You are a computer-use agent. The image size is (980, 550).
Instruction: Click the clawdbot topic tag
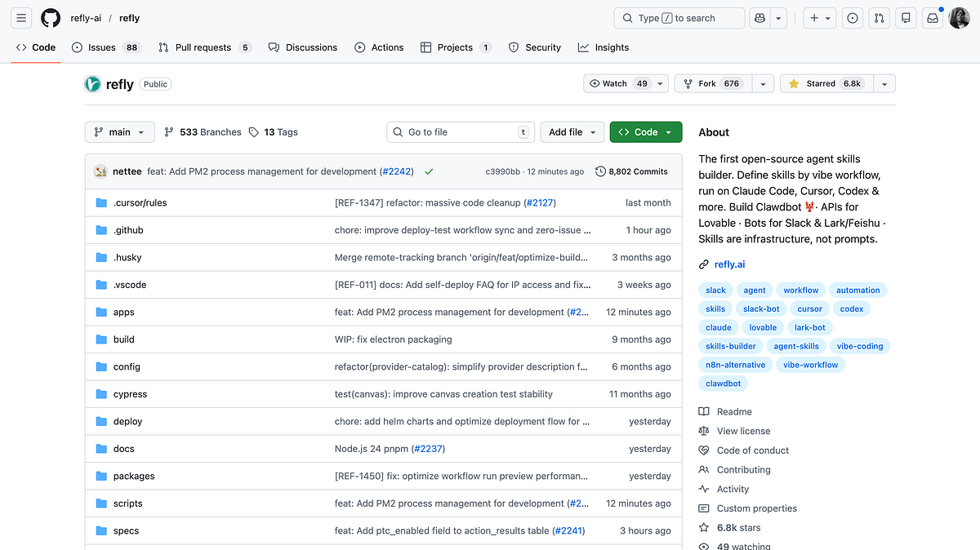pos(724,384)
